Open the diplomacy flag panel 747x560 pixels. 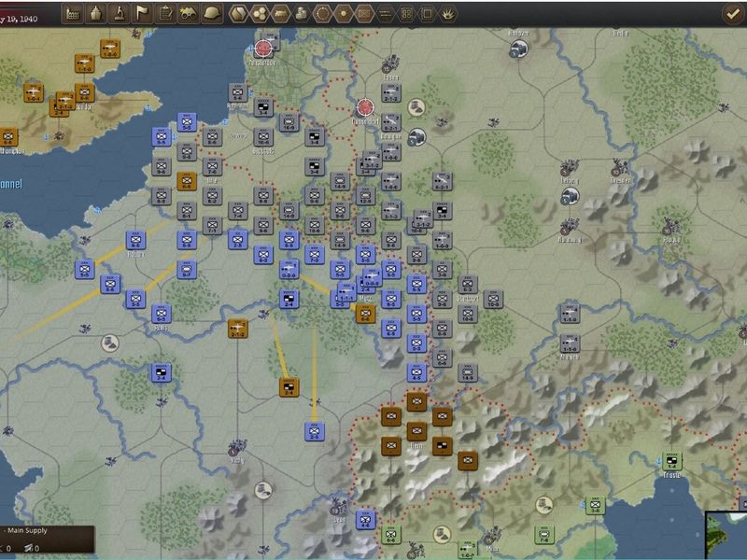tap(142, 14)
